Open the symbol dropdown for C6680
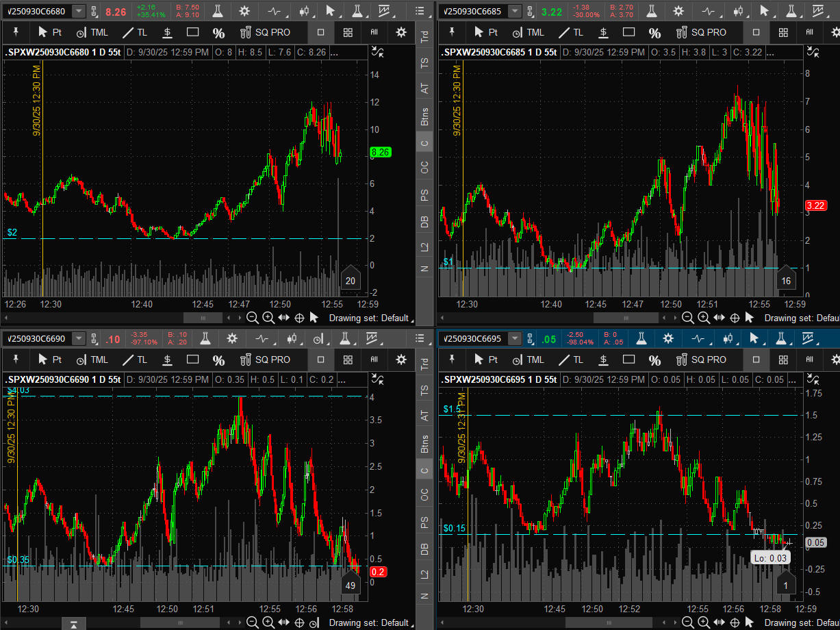 [x=79, y=11]
